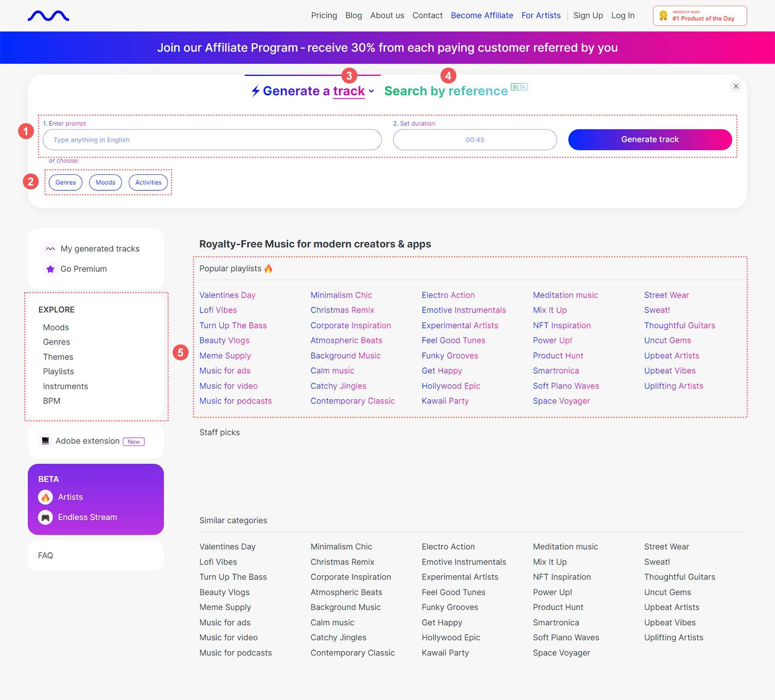Click the lightning bolt icon beside Generate
The image size is (775, 700).
point(255,91)
